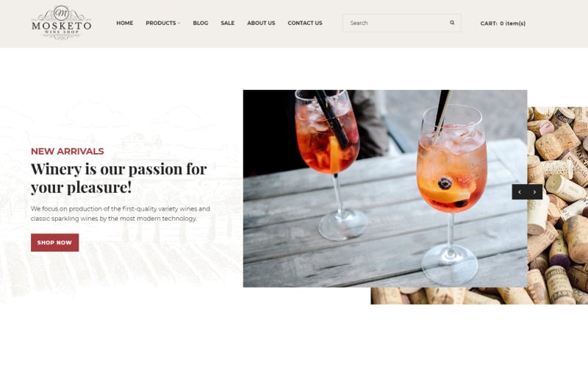Screen dimensions: 588x368
Task: Click the New Arrivals heading
Action: 67,152
